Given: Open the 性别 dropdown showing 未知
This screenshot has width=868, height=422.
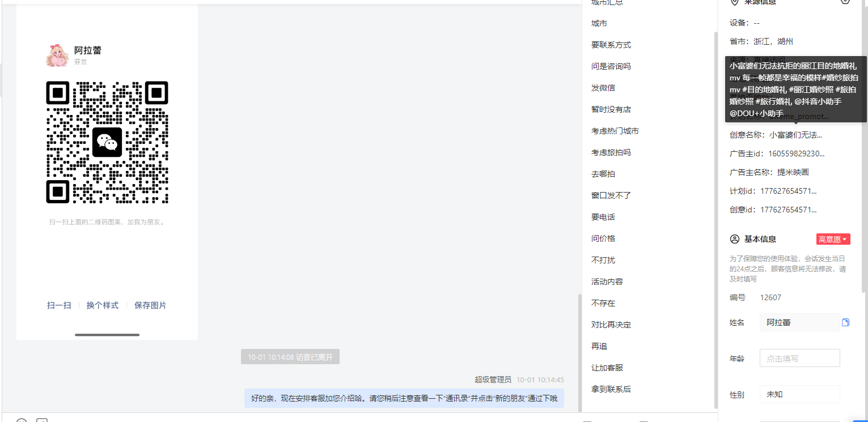Looking at the screenshot, I should 799,394.
